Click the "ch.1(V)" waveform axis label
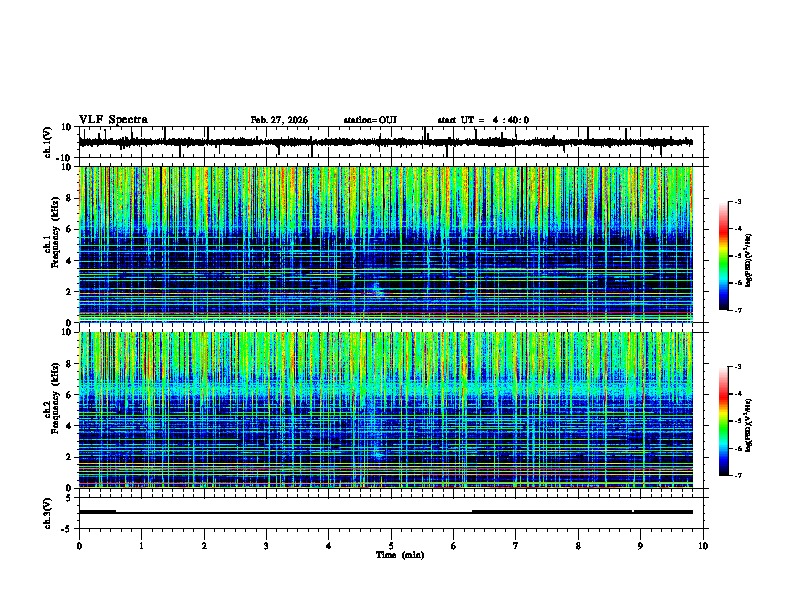The height and width of the screenshot is (612, 792). tap(48, 142)
